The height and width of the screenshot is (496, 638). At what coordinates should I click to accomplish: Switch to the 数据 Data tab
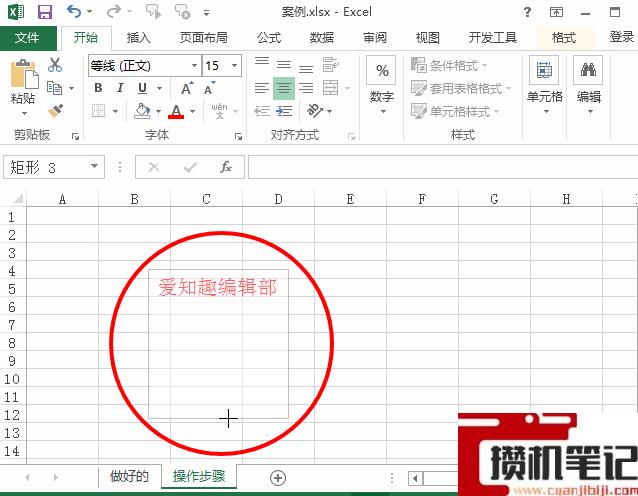(x=321, y=38)
